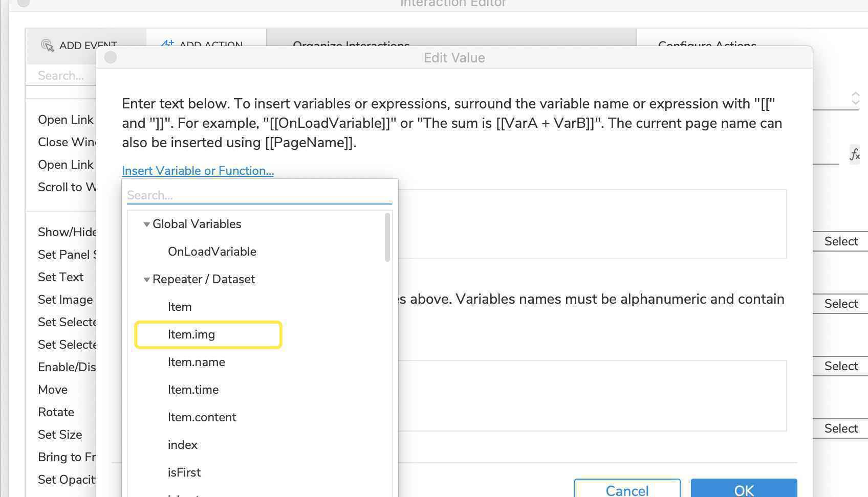This screenshot has height=497, width=868.
Task: Click inside the lower local variables area
Action: click(592, 396)
